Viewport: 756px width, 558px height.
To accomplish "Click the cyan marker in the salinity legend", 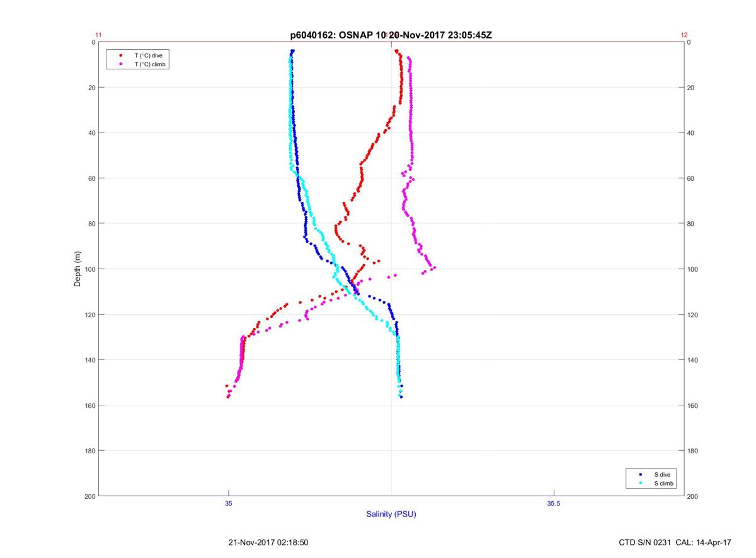I will tap(640, 483).
